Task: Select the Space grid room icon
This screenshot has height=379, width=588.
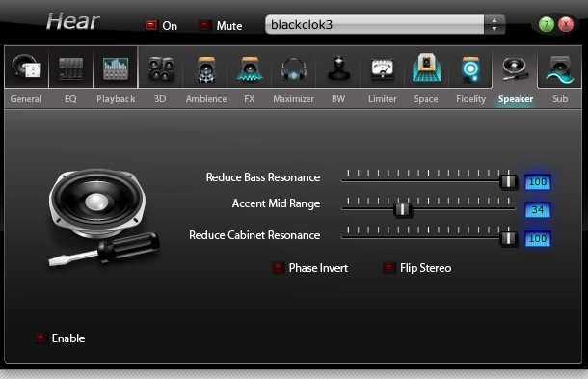Action: 426,68
